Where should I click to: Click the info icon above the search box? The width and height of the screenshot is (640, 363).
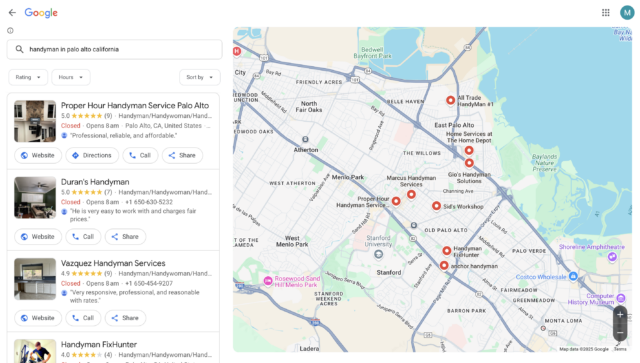[x=10, y=30]
